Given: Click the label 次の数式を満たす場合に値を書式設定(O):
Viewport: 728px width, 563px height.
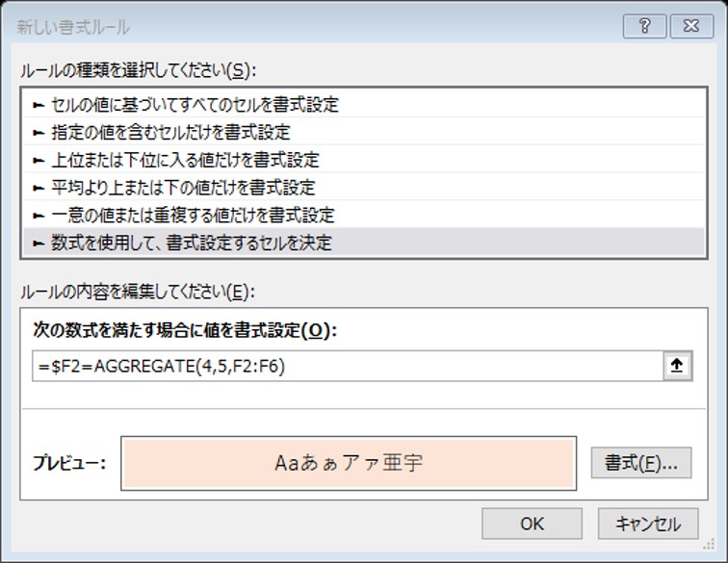Looking at the screenshot, I should click(x=185, y=330).
